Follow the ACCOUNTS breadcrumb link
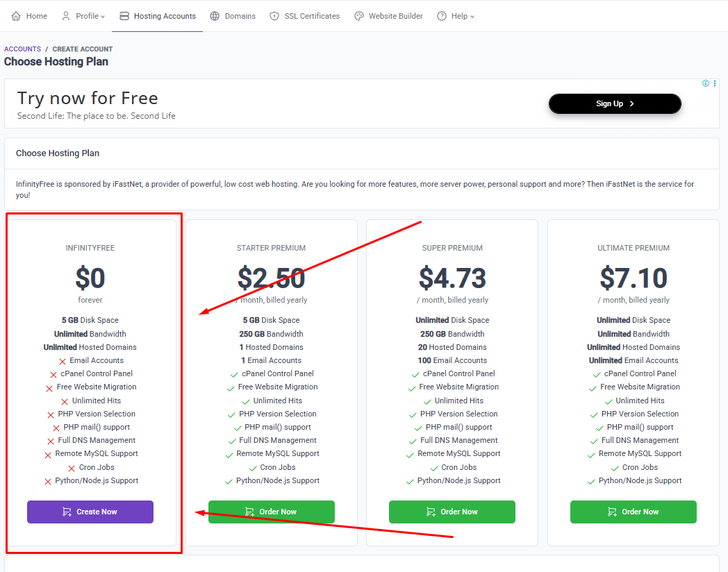The width and height of the screenshot is (728, 572). pos(22,49)
